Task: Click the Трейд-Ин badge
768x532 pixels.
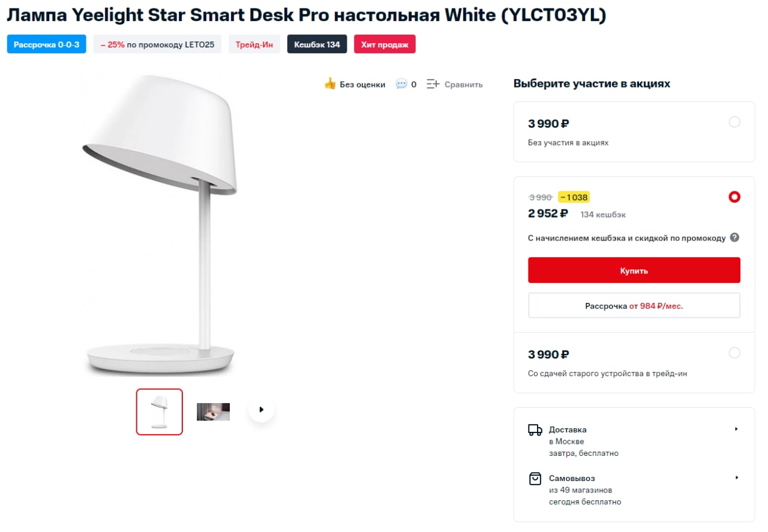Action: click(254, 44)
